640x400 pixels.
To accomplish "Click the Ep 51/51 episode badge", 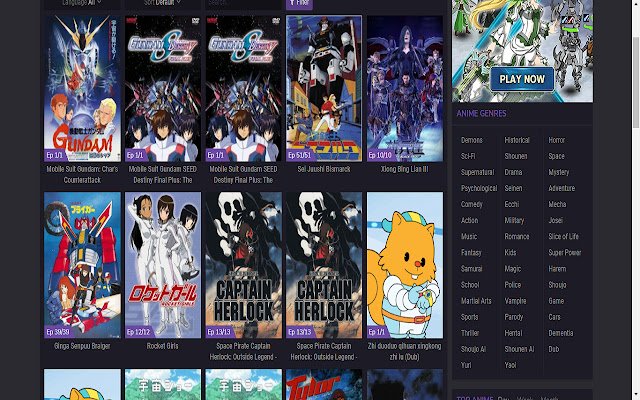I will coord(300,155).
